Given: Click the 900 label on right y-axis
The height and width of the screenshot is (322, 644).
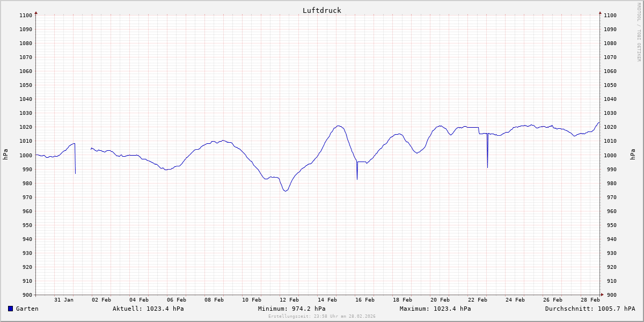Looking at the screenshot, I should (610, 295).
